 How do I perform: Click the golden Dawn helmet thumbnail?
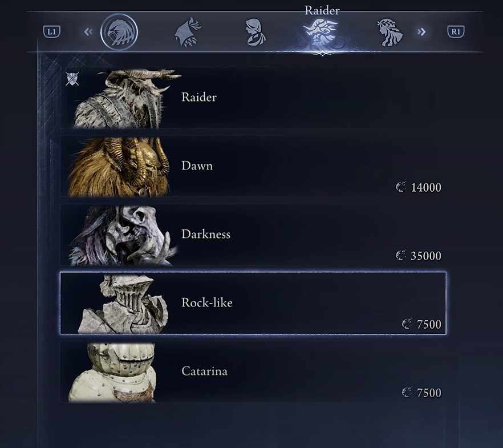(x=119, y=167)
